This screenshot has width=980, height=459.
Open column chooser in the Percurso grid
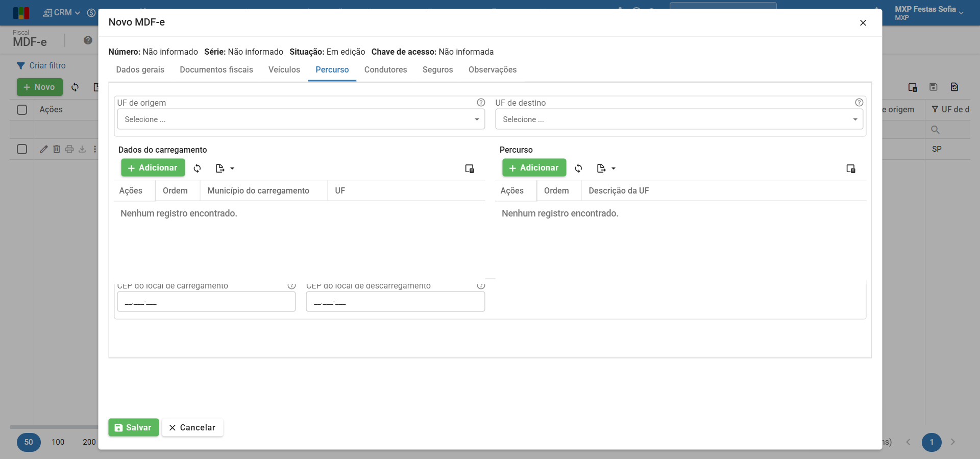tap(851, 168)
